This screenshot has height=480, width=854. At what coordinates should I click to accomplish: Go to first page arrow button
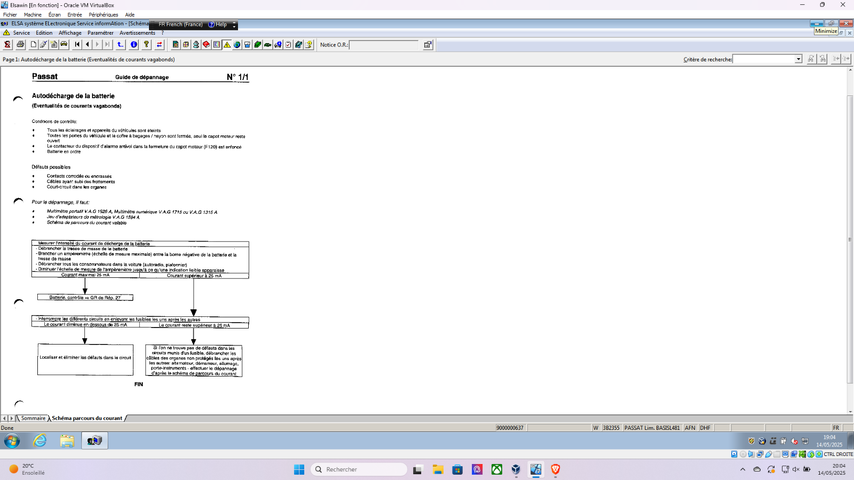pyautogui.click(x=77, y=45)
